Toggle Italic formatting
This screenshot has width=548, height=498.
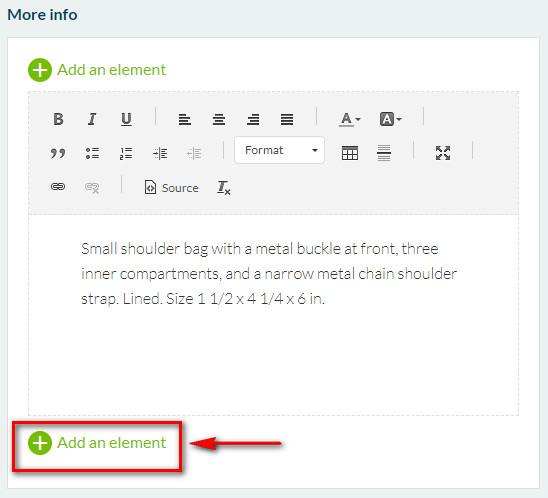[x=92, y=119]
